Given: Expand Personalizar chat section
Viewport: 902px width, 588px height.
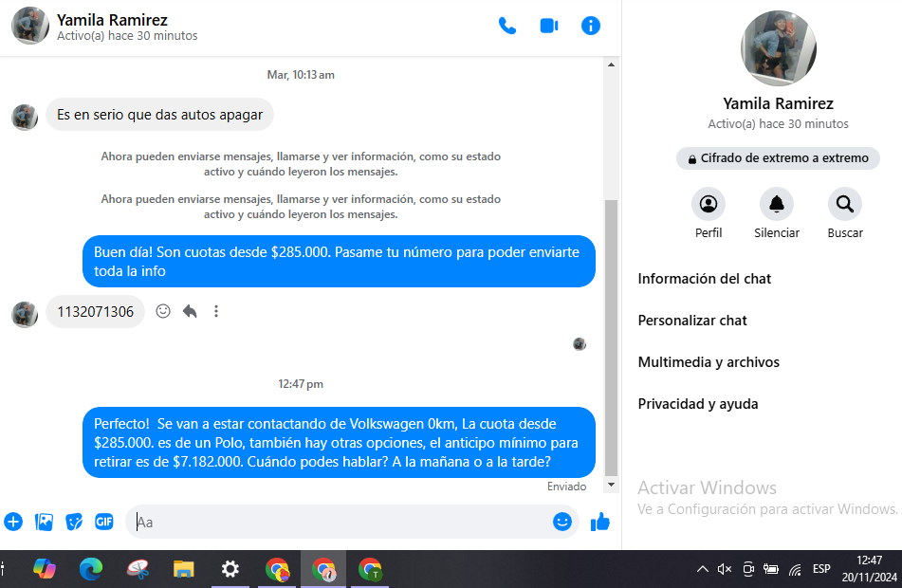Looking at the screenshot, I should click(692, 321).
